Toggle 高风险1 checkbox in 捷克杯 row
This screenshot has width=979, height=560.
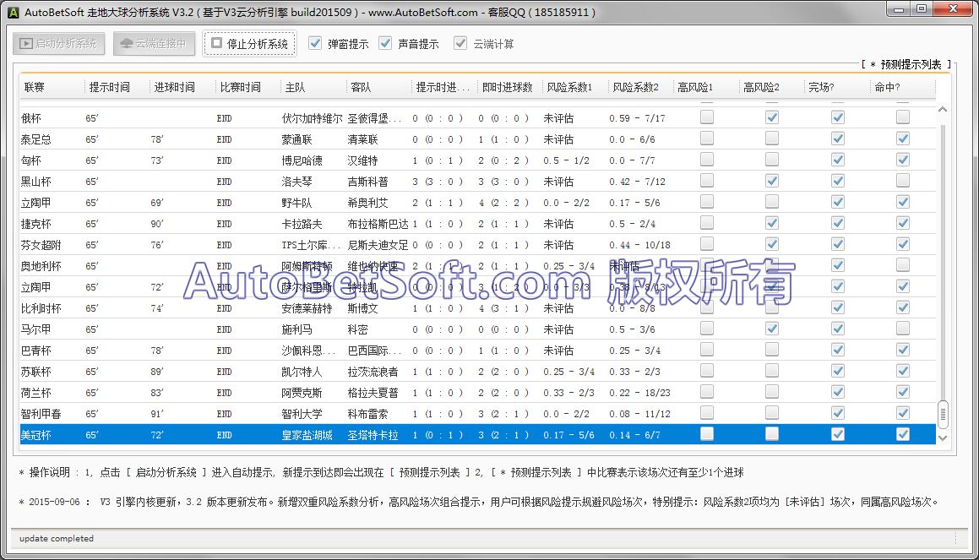coord(707,223)
